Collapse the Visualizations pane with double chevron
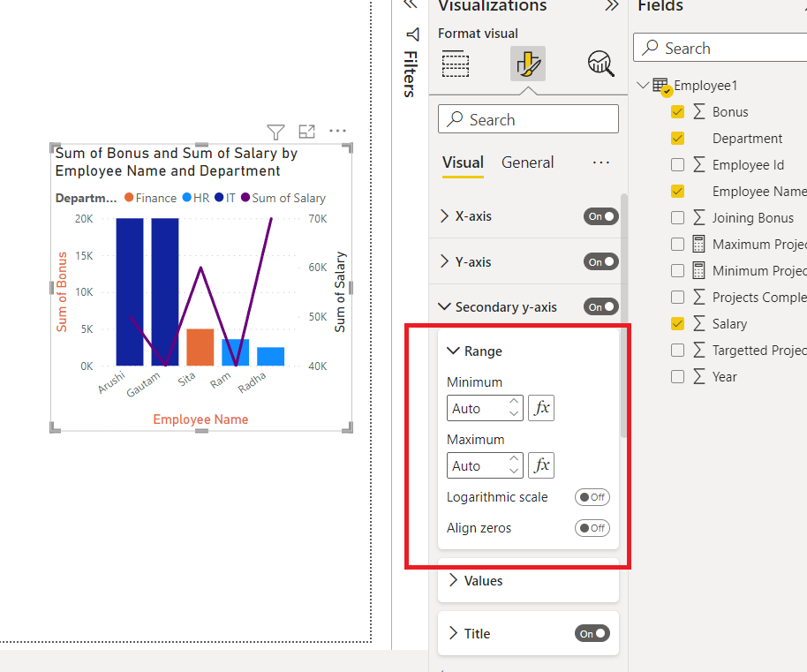This screenshot has height=672, width=807. point(611,5)
